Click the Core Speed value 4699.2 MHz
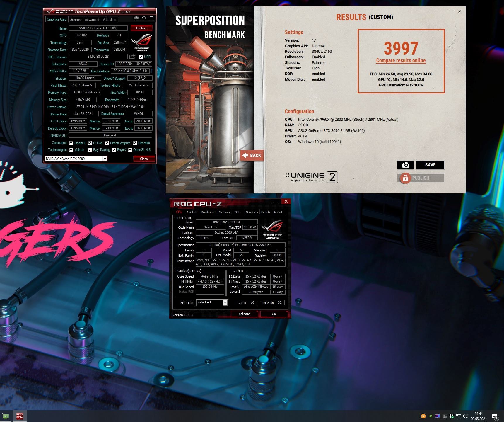The width and height of the screenshot is (504, 422). (x=210, y=276)
